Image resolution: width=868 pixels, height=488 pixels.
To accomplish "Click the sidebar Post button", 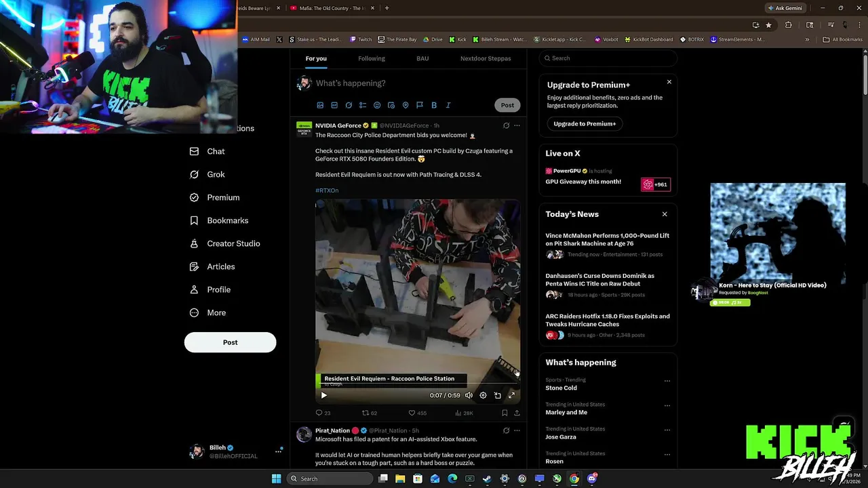I will [230, 342].
